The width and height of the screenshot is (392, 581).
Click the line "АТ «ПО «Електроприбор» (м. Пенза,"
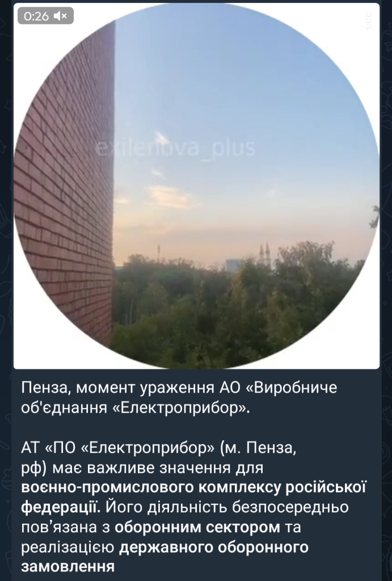point(159,448)
